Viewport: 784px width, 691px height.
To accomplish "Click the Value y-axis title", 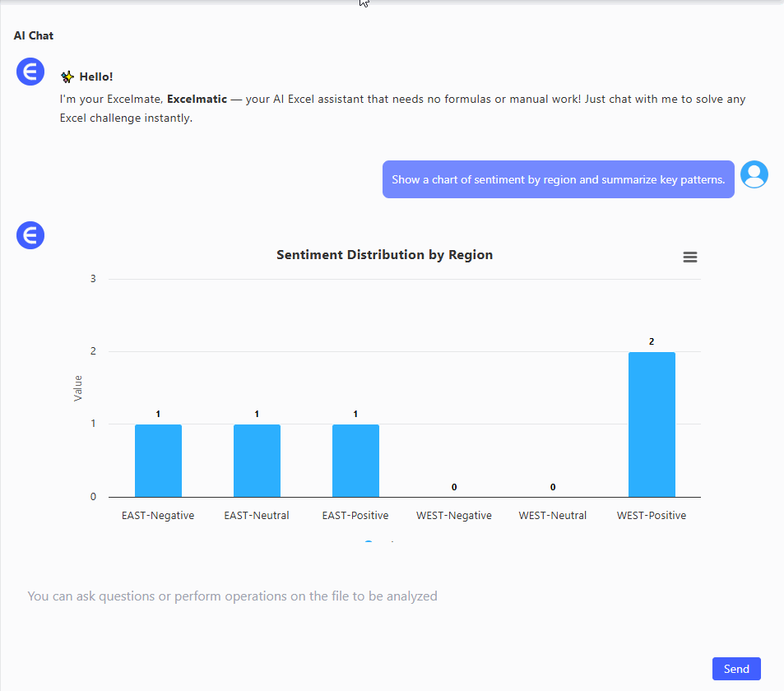I will coord(78,387).
